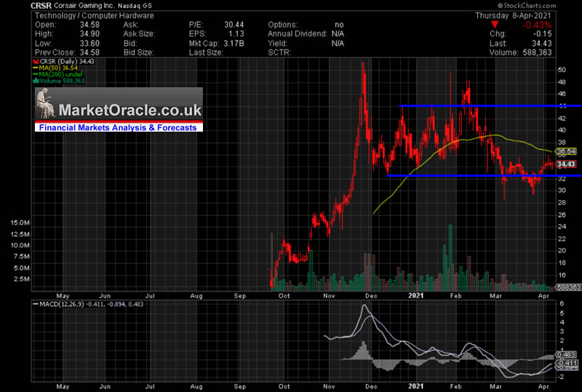This screenshot has width=582, height=392.
Task: Select the Prev Close value 34.58
Action: pos(89,52)
